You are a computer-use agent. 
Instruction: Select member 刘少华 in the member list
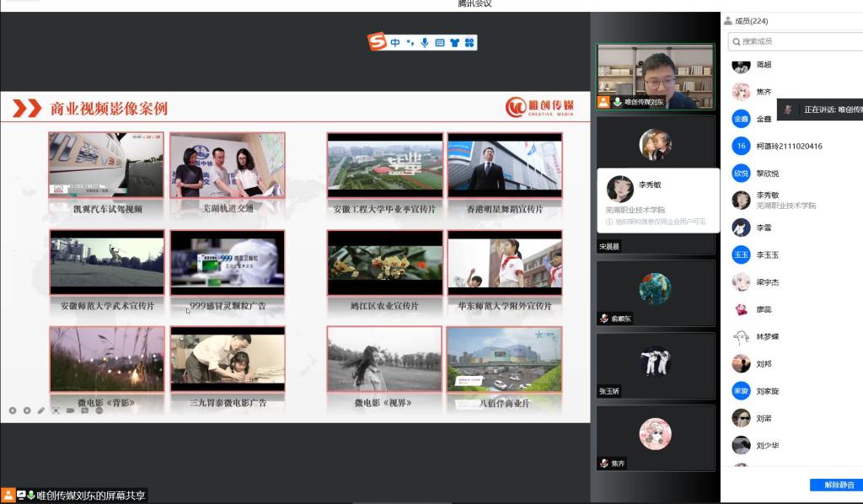pyautogui.click(x=767, y=445)
